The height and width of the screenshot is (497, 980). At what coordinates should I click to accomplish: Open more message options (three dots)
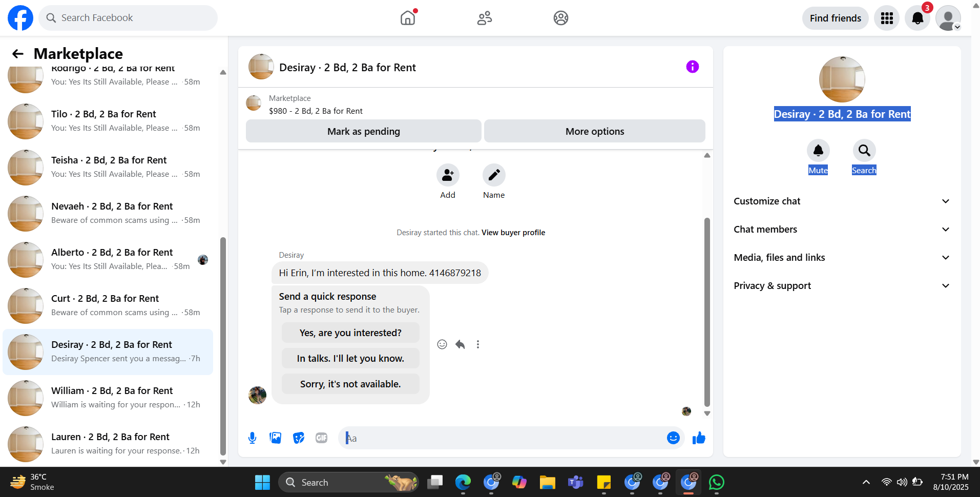(478, 344)
